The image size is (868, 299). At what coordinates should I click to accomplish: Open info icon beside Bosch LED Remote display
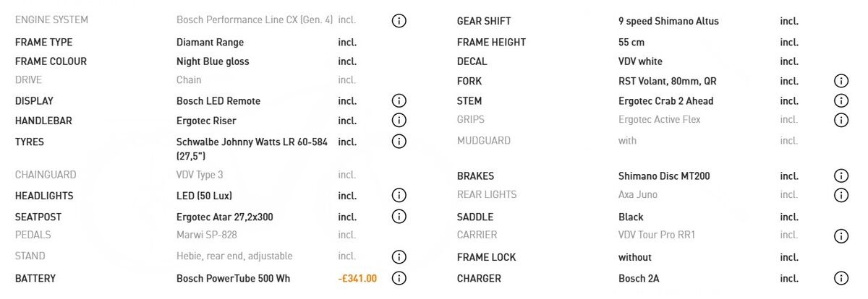tap(399, 101)
